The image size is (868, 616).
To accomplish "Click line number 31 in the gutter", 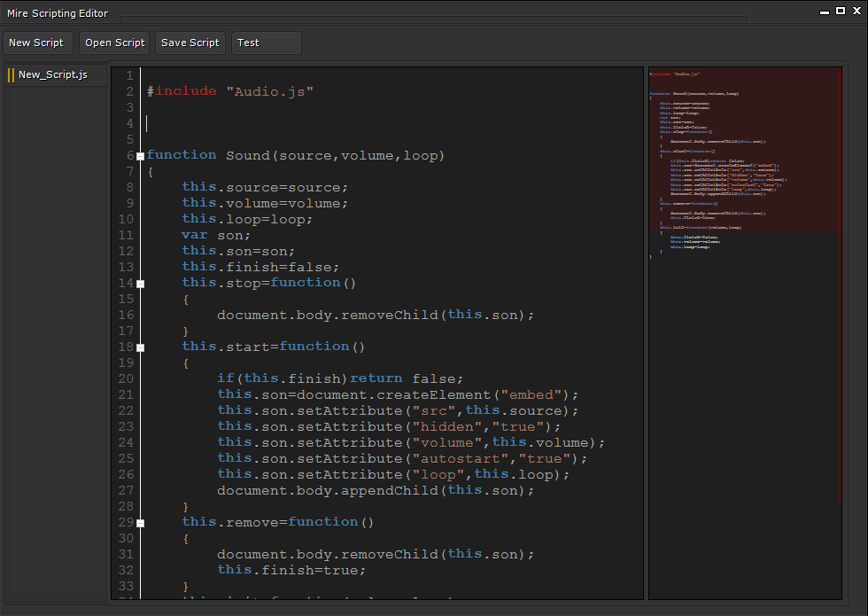I will pyautogui.click(x=126, y=555).
